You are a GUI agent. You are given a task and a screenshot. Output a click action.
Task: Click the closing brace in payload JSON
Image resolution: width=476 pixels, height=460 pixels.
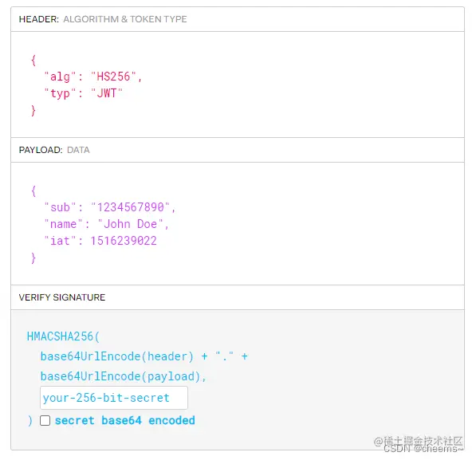coord(33,258)
